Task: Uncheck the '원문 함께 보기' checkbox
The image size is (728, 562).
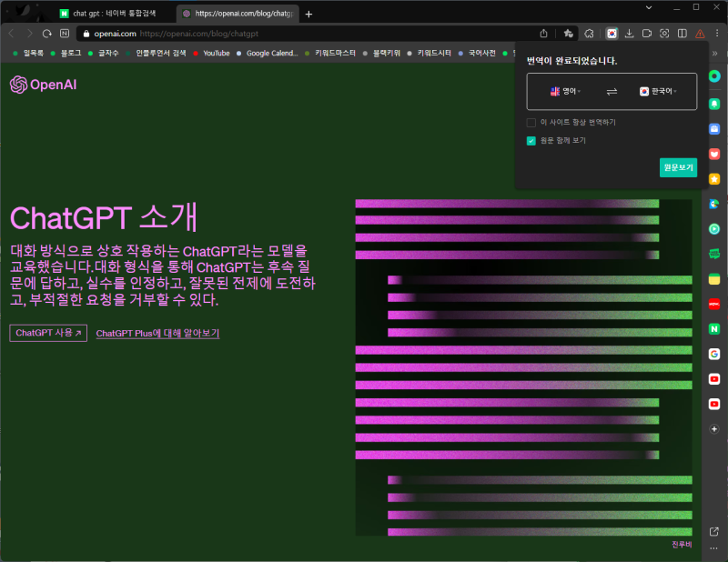Action: click(x=531, y=141)
